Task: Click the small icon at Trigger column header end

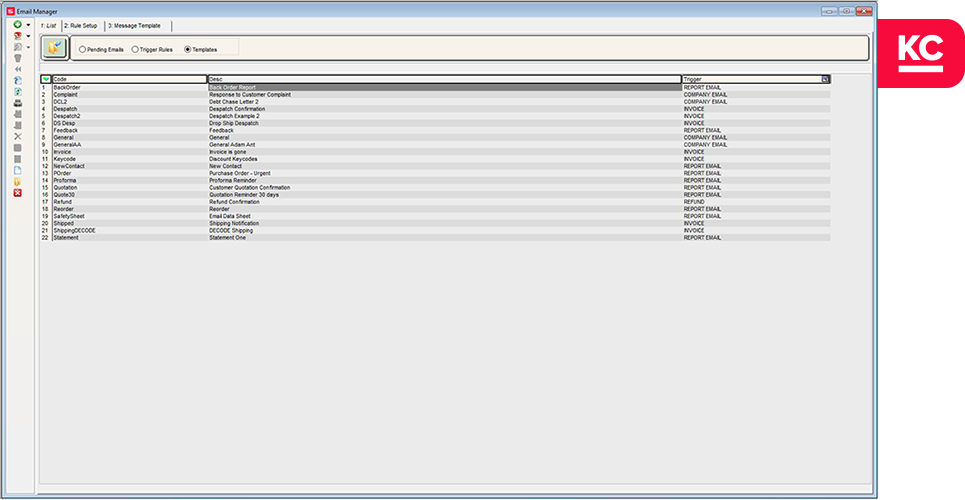Action: tap(825, 79)
